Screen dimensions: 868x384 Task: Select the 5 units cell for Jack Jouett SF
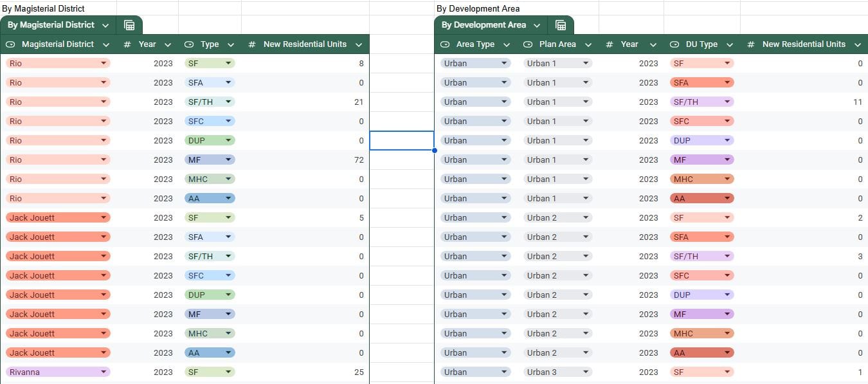(x=305, y=217)
